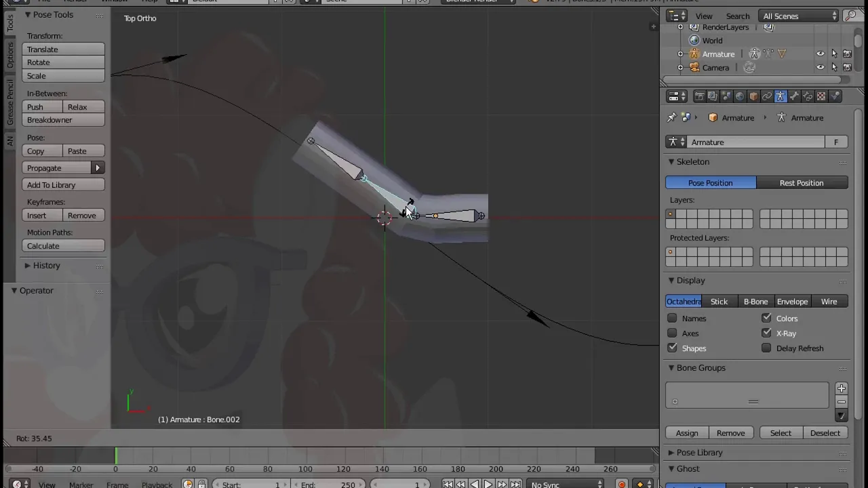This screenshot has height=488, width=868.
Task: Open the properties editor type selector
Action: [677, 97]
